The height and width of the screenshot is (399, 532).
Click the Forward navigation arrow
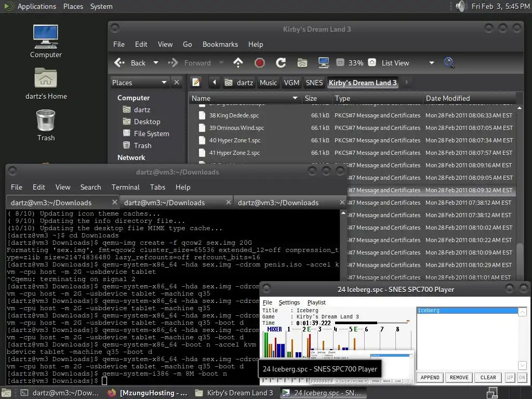(x=189, y=63)
